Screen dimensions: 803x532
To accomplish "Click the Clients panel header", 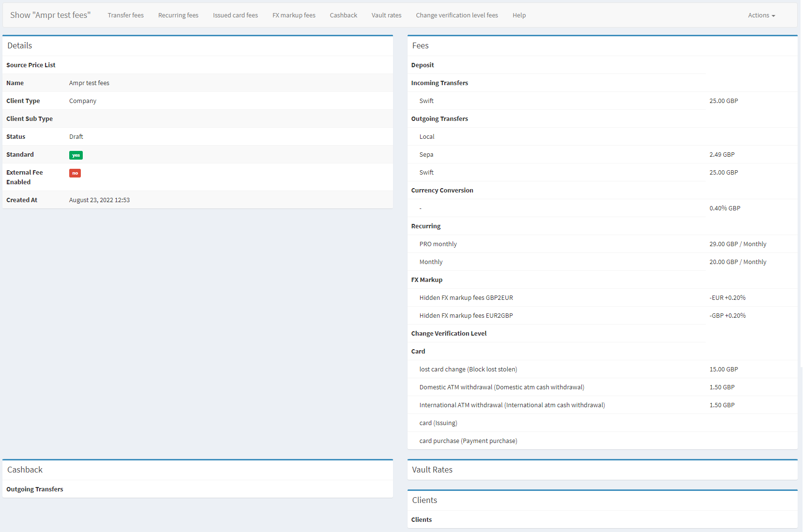I will pos(424,501).
